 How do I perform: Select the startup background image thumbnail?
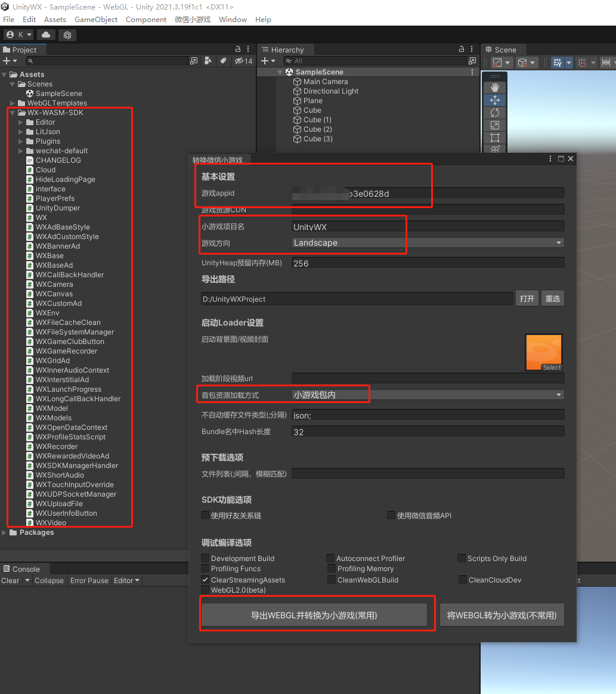point(544,352)
